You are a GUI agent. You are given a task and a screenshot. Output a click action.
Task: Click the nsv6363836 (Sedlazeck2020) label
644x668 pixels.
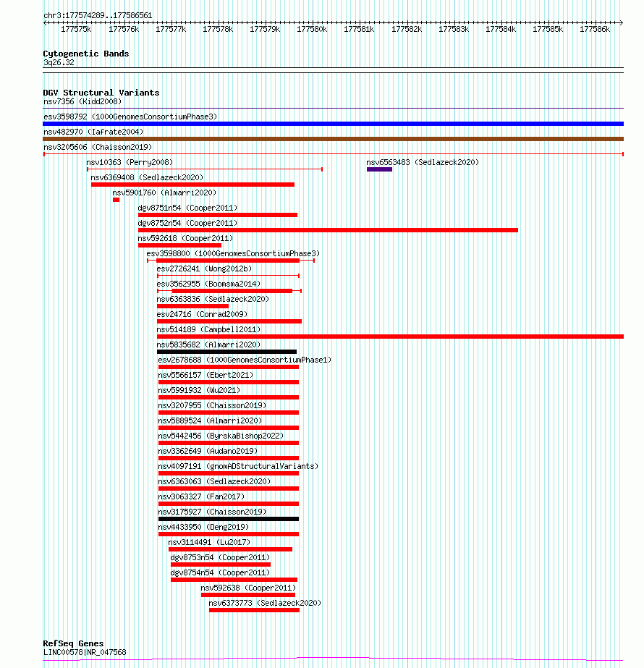(213, 299)
